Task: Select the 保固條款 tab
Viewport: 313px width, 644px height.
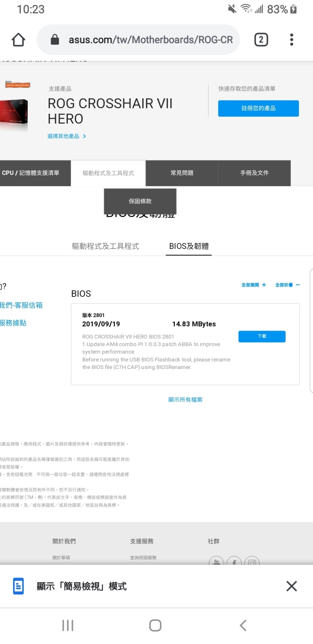Action: (x=140, y=201)
